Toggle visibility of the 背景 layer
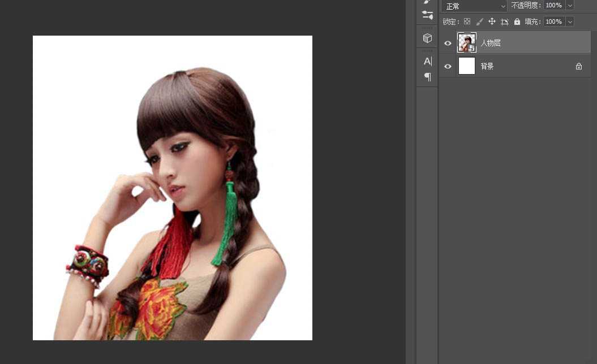 pos(448,66)
